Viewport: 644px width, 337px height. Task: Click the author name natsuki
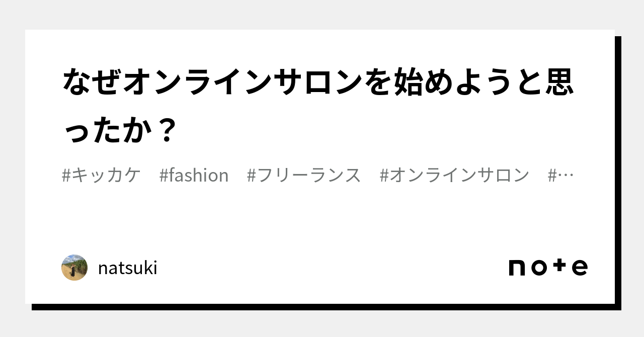[127, 268]
